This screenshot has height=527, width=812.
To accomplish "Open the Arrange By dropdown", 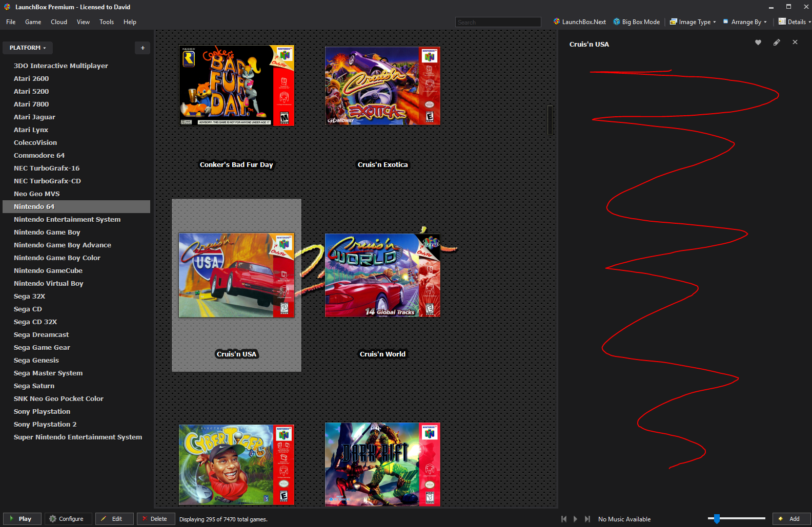I will [x=745, y=22].
